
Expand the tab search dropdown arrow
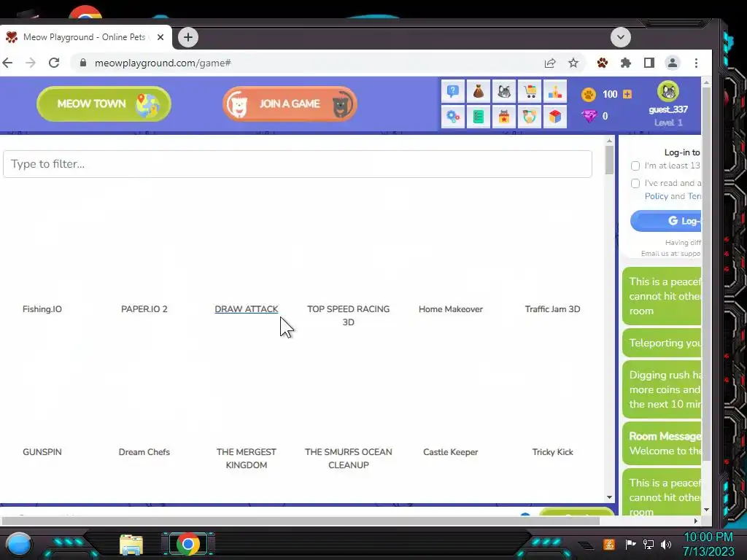pos(620,37)
